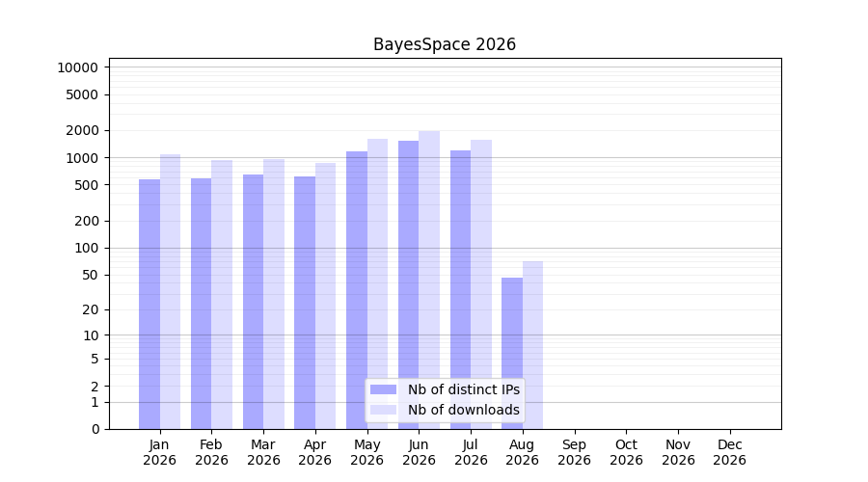The width and height of the screenshot is (868, 482).
Task: Click the 10000 y-axis tick label
Action: click(77, 67)
